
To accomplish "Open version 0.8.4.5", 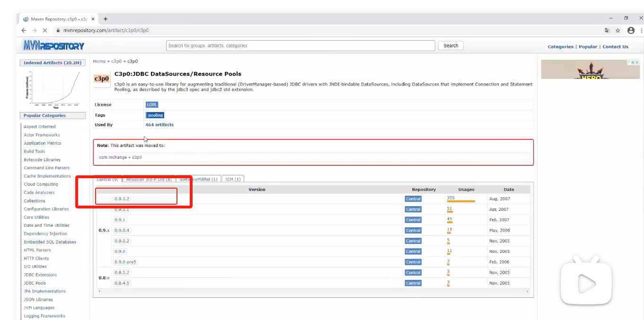I will point(122,283).
